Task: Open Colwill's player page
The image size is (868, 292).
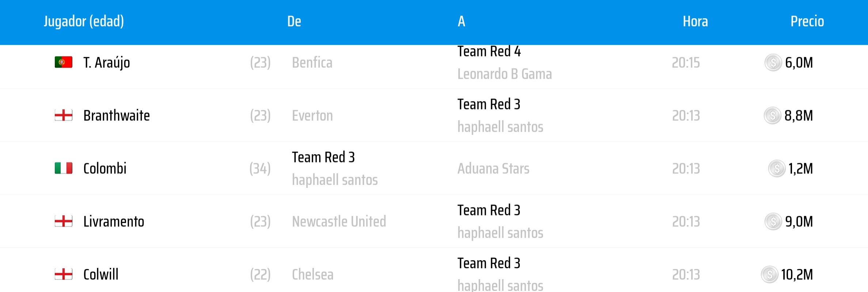Action: tap(101, 274)
